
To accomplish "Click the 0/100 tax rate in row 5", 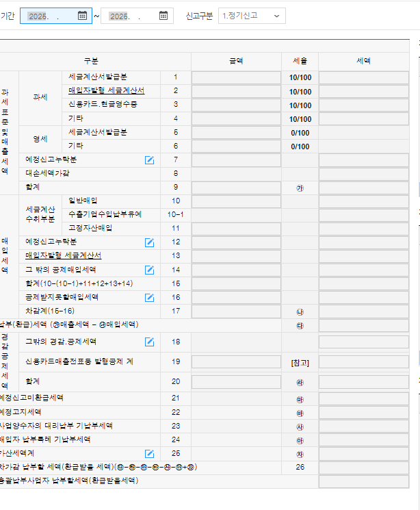I will coord(300,133).
